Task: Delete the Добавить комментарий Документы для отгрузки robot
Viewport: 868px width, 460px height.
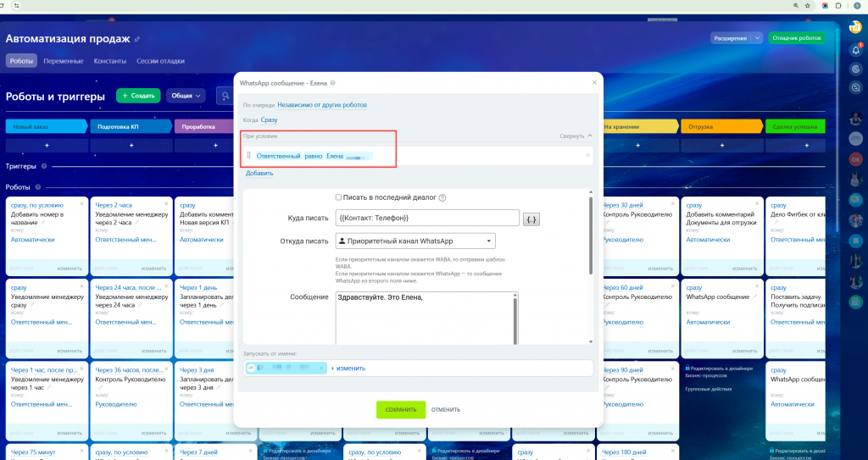Action: coord(758,203)
